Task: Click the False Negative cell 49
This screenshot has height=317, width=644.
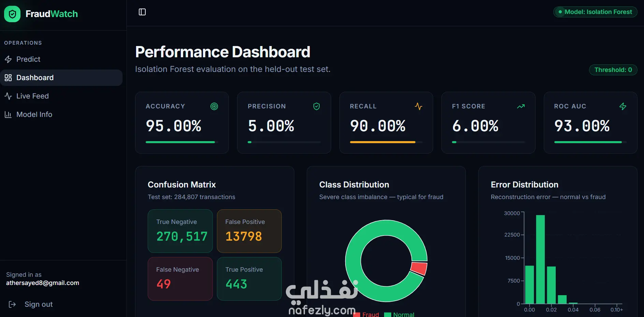Action: click(x=180, y=279)
